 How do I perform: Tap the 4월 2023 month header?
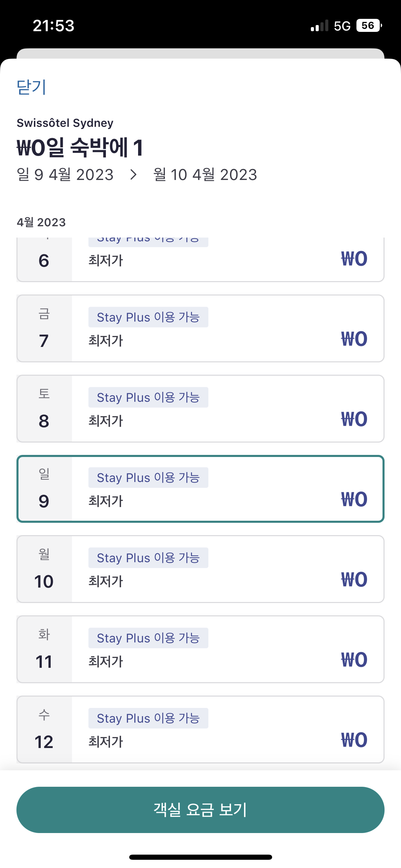(41, 222)
